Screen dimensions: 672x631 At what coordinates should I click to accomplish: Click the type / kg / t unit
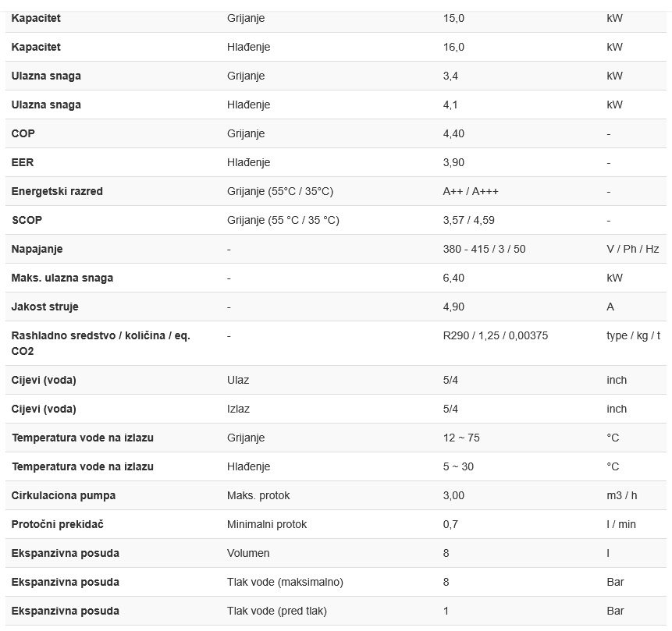pos(633,335)
